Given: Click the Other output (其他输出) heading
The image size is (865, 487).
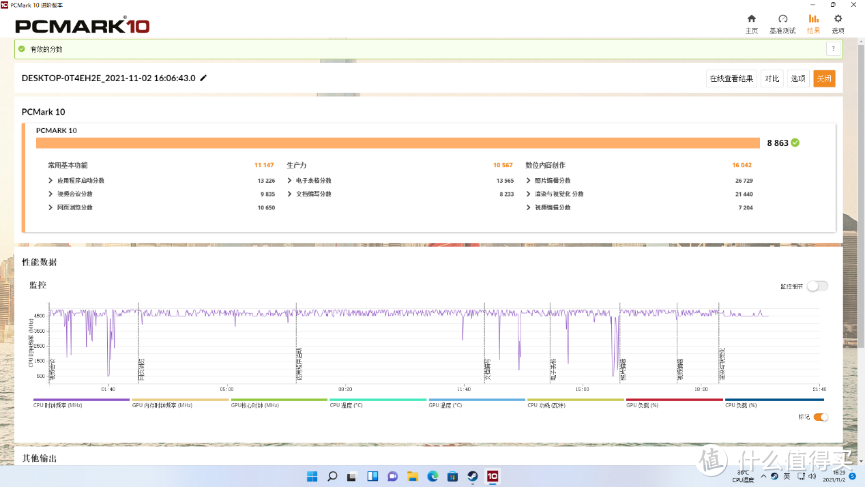Looking at the screenshot, I should [x=39, y=458].
